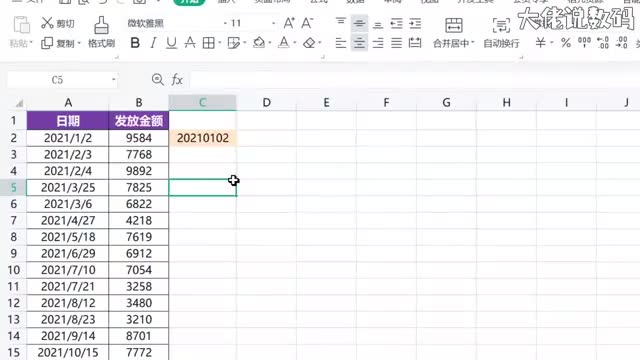Screen dimensions: 640x360
Task: Apply the font color A
Action: (x=284, y=43)
